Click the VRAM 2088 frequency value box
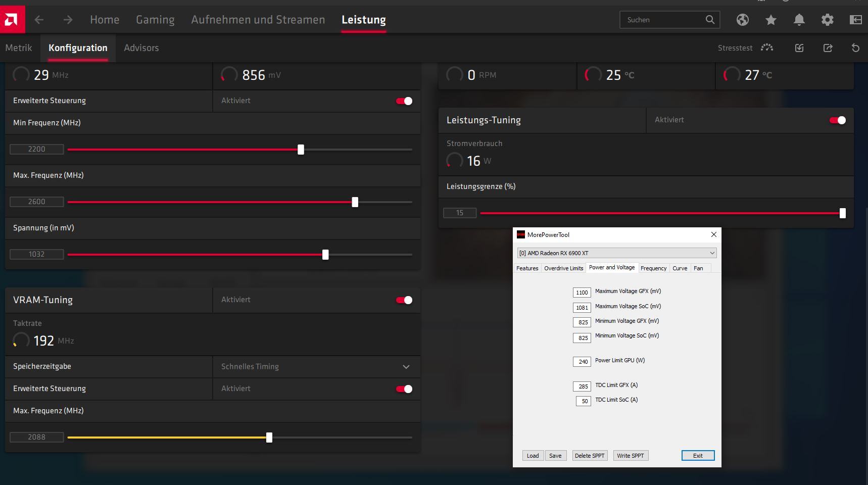 click(x=37, y=437)
